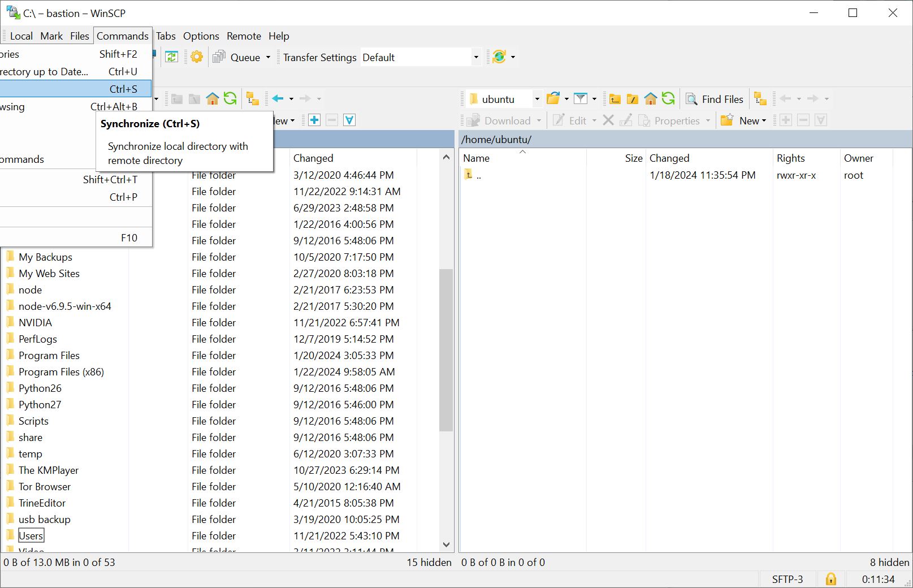Refresh the remote directory panel
Image resolution: width=913 pixels, height=588 pixels.
[668, 99]
